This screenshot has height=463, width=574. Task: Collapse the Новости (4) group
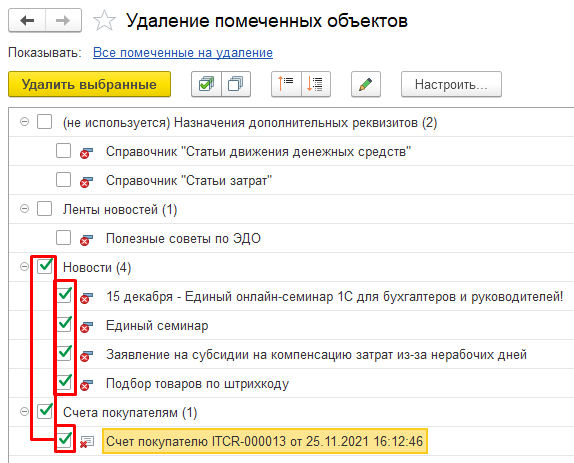pos(24,267)
